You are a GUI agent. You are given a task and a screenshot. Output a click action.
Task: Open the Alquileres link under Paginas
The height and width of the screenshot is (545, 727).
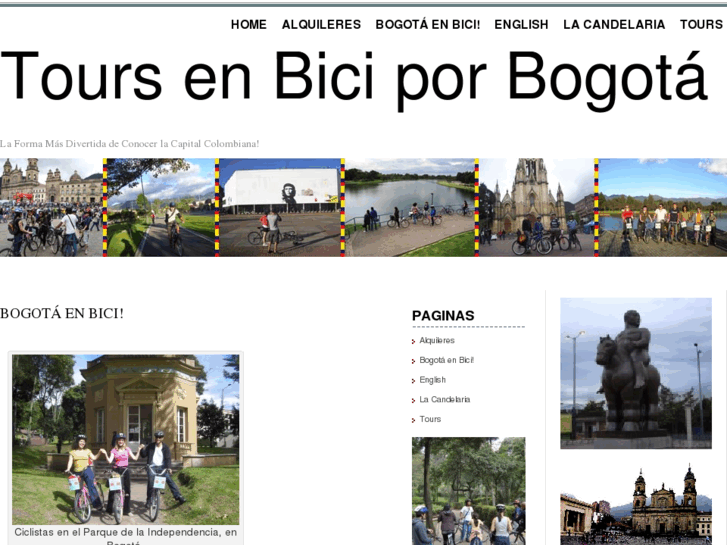[x=437, y=340]
